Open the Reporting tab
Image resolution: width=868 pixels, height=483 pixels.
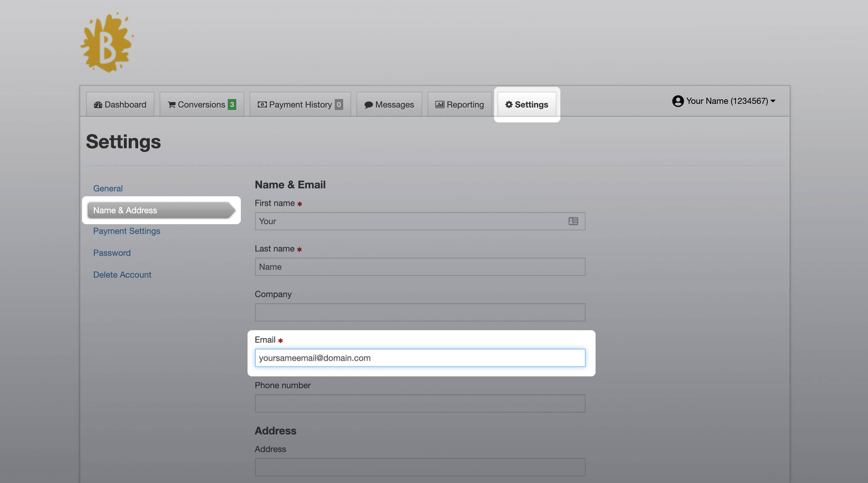tap(460, 104)
